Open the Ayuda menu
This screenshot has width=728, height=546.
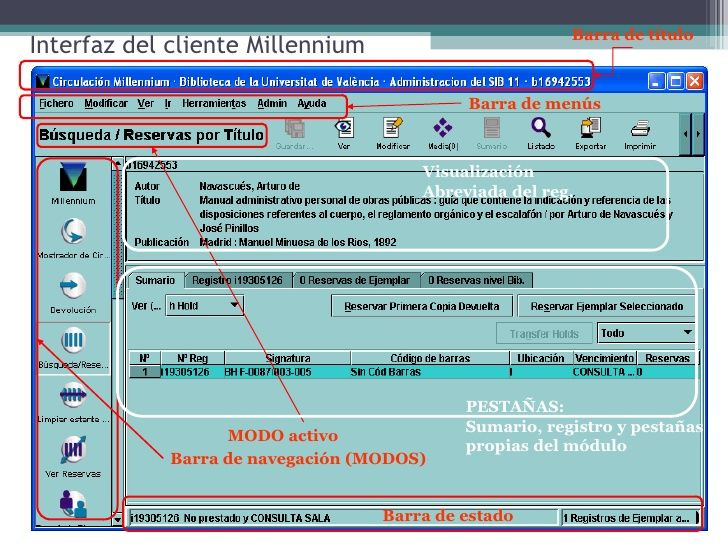pos(312,104)
